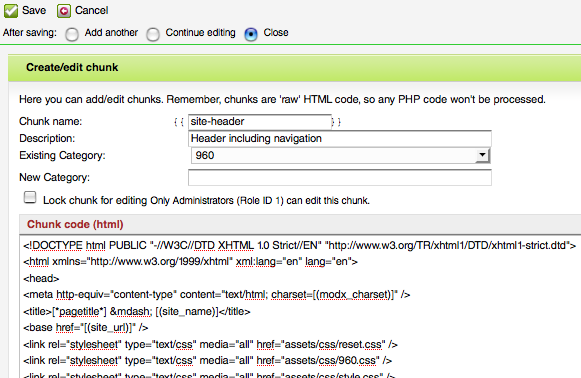
Task: Click the empty New Category field
Action: tap(340, 178)
